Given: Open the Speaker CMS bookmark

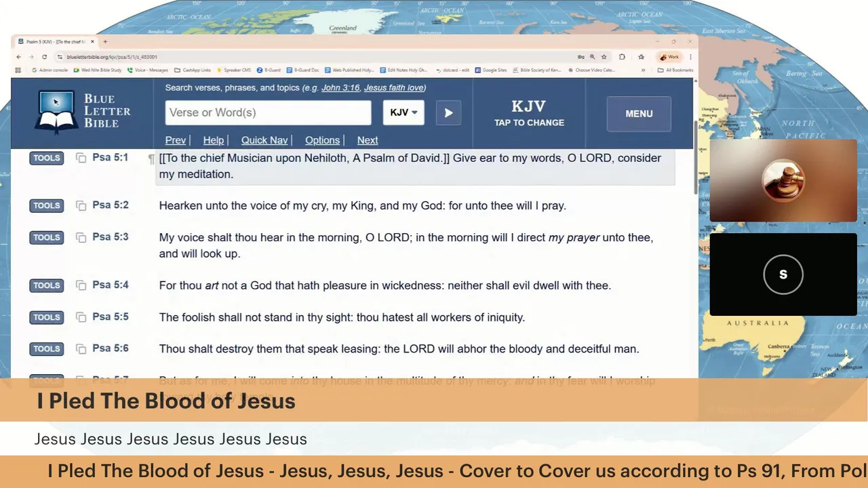Looking at the screenshot, I should click(234, 70).
